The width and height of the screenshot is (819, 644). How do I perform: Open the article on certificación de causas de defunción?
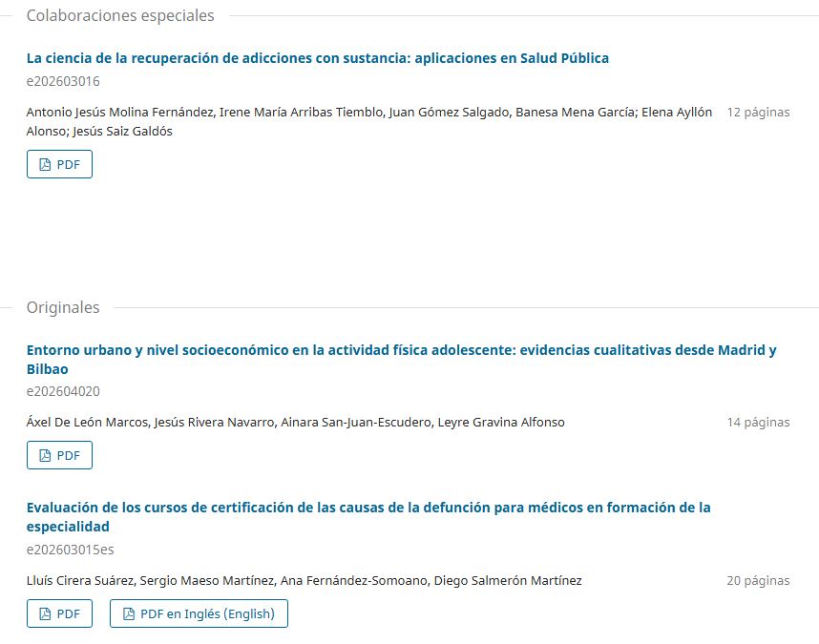[368, 517]
